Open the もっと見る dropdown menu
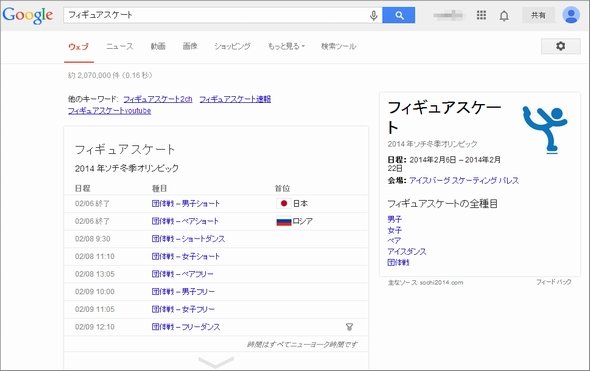The width and height of the screenshot is (590, 371). pyautogui.click(x=286, y=46)
